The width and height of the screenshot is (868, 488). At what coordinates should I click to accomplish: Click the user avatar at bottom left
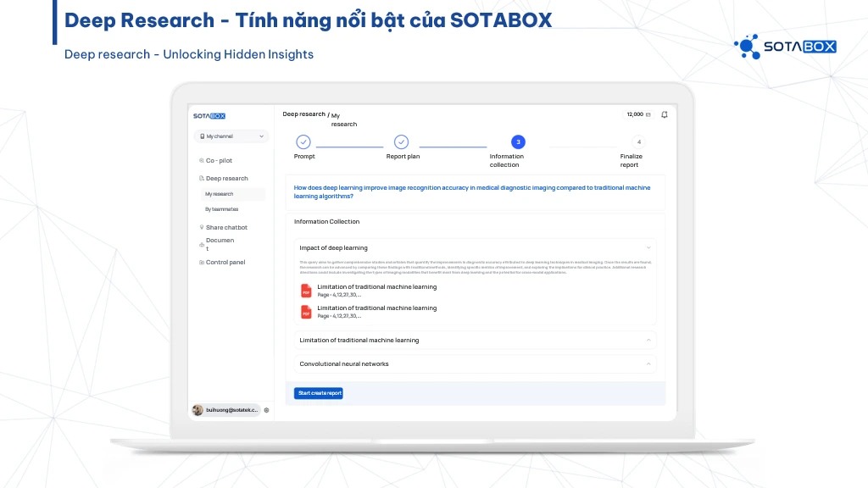pyautogui.click(x=198, y=410)
